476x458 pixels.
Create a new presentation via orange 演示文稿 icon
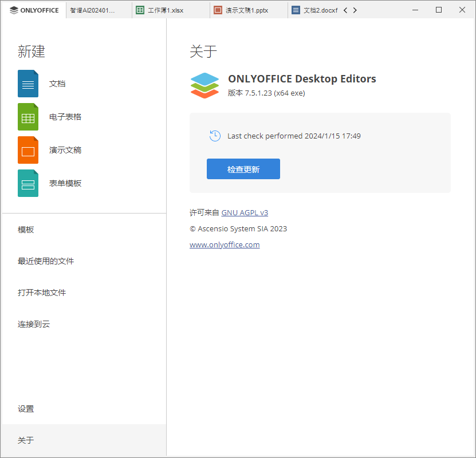[28, 150]
